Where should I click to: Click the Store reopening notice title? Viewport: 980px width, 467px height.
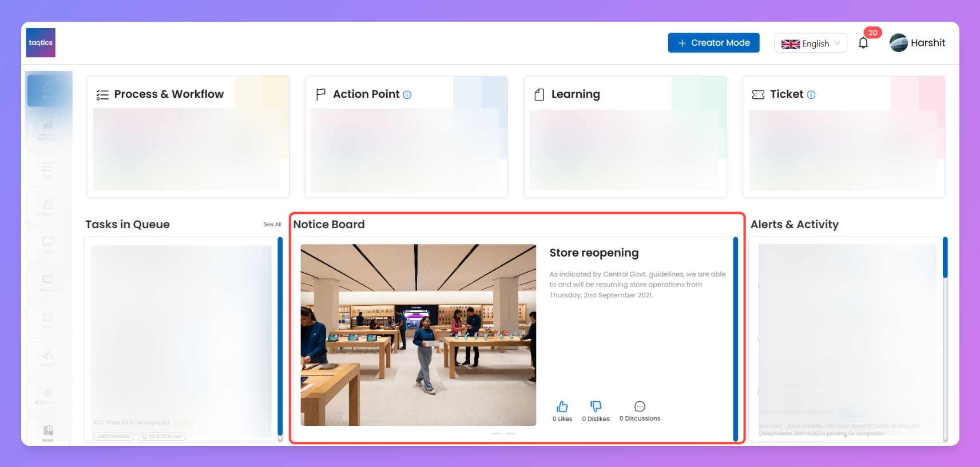594,253
